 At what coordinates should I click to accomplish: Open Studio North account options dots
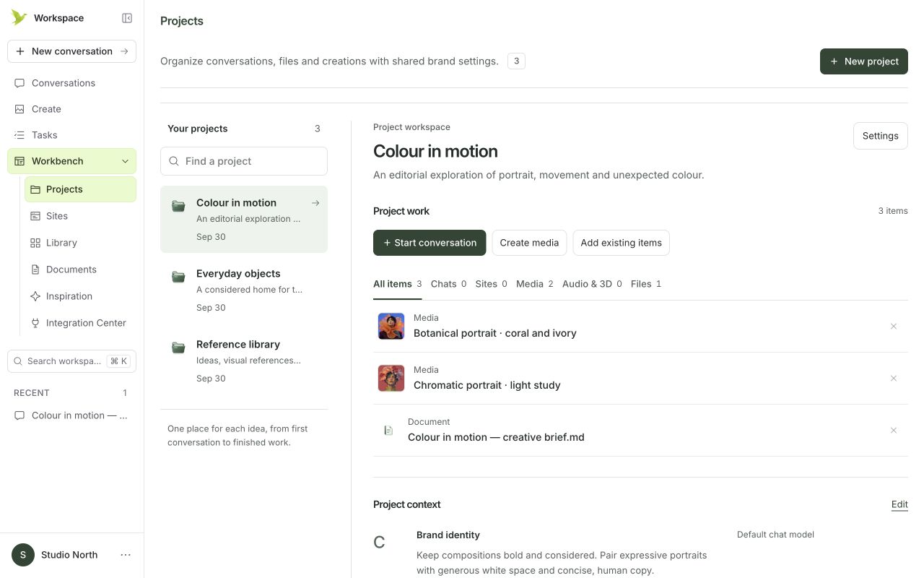click(x=126, y=555)
